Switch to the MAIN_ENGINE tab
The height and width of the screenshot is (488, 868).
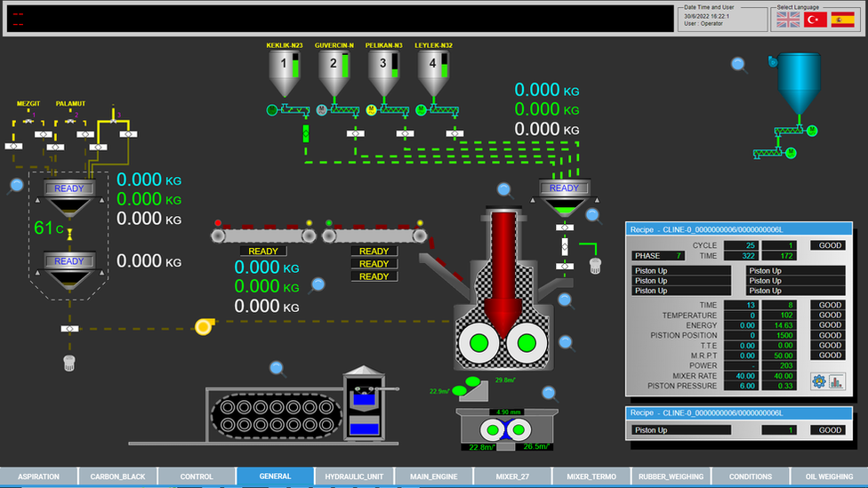[433, 476]
